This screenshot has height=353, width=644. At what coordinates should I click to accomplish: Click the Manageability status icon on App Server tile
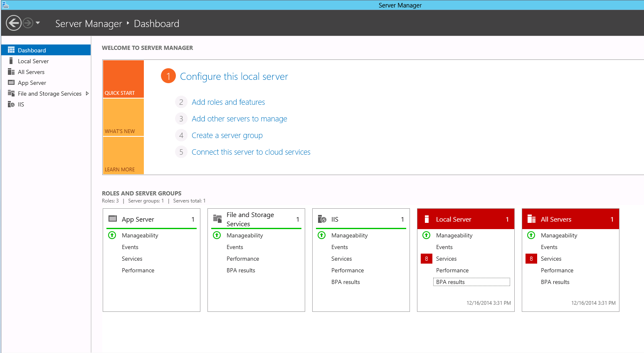click(112, 235)
